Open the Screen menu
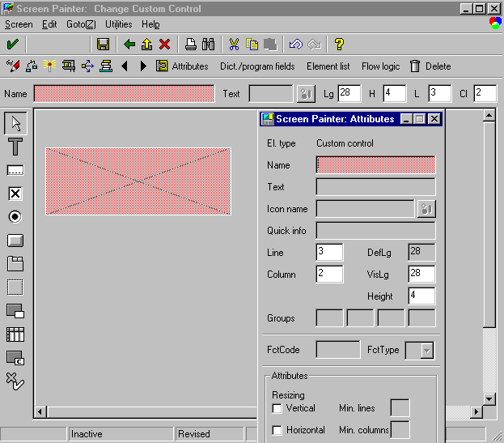 tap(19, 24)
